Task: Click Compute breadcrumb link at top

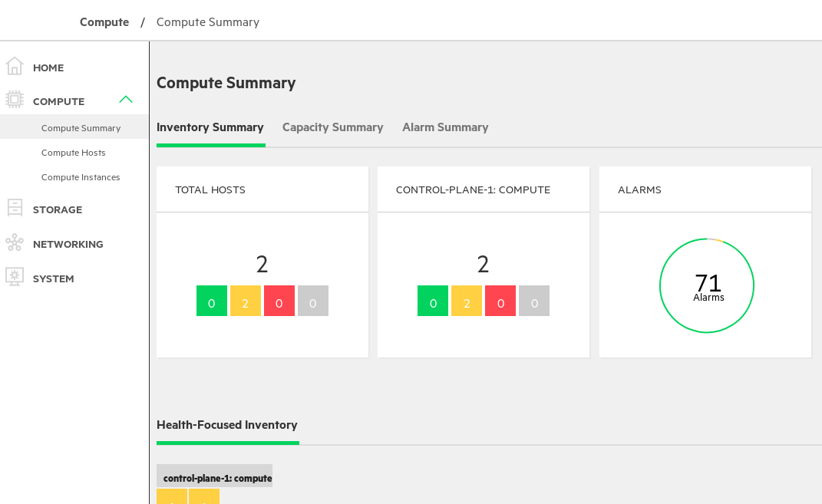Action: [104, 22]
